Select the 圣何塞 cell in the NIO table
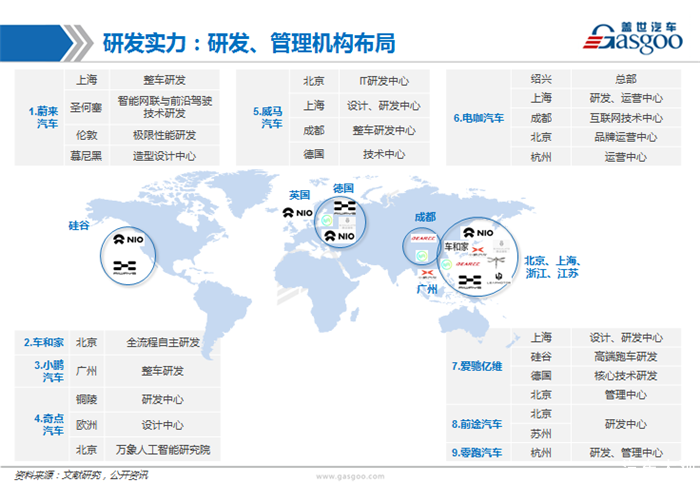Image resolution: width=700 pixels, height=482 pixels. tap(86, 108)
